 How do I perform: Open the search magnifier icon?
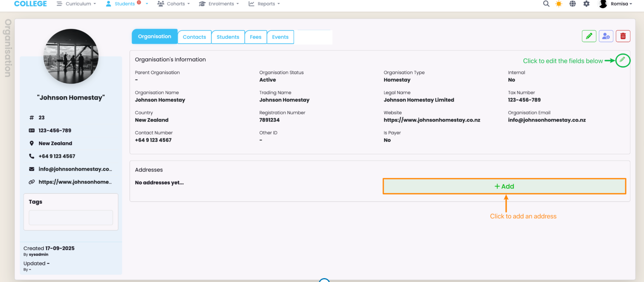pos(546,4)
